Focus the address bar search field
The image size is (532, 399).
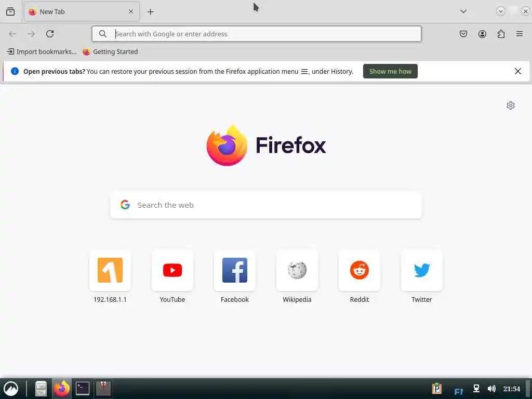pos(257,34)
